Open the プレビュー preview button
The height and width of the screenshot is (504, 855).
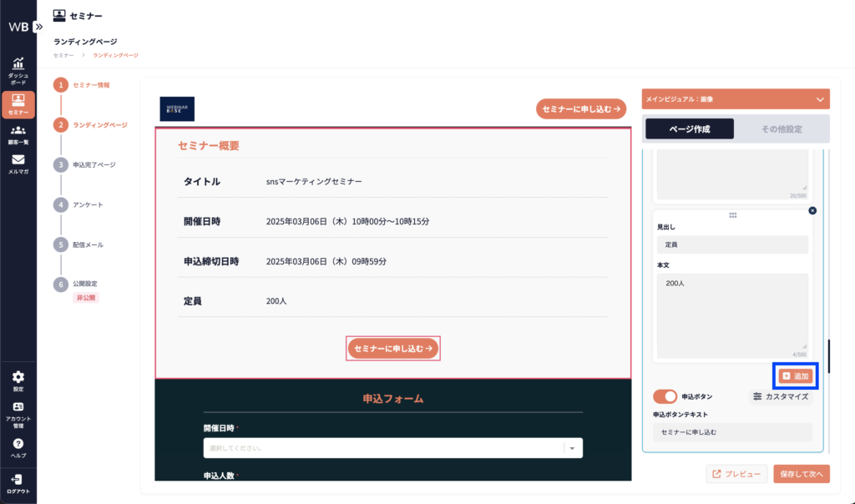point(736,474)
